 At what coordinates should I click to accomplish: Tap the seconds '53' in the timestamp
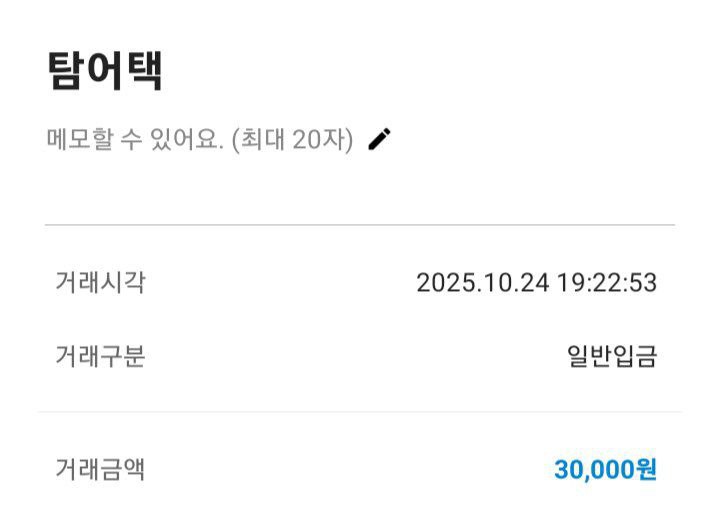click(x=644, y=283)
